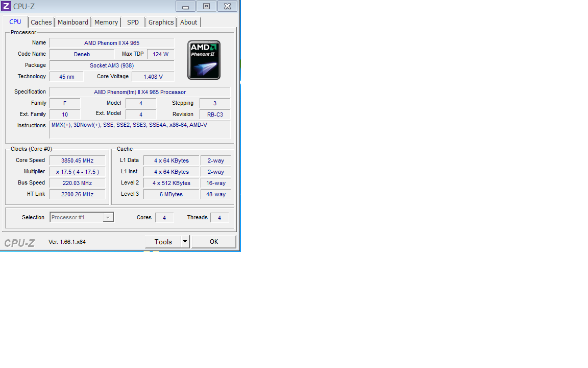Click the Core Voltage value 1.408 V
The width and height of the screenshot is (588, 368).
(153, 77)
